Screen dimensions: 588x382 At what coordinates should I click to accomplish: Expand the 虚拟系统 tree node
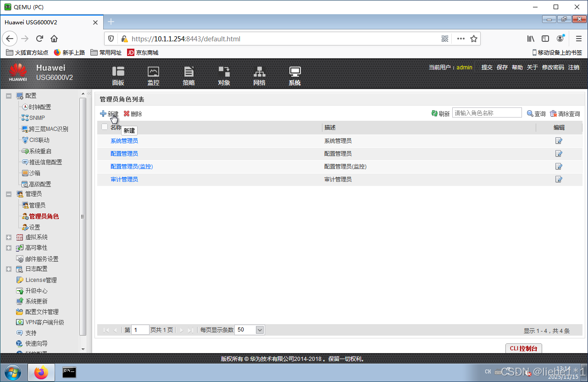click(x=9, y=237)
